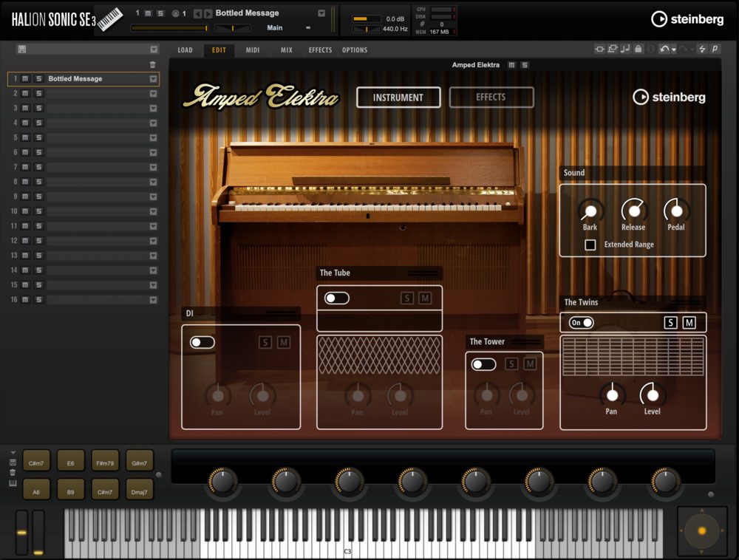Open the load dropdown for slot 10
Screen dimensions: 739x560
[153, 211]
